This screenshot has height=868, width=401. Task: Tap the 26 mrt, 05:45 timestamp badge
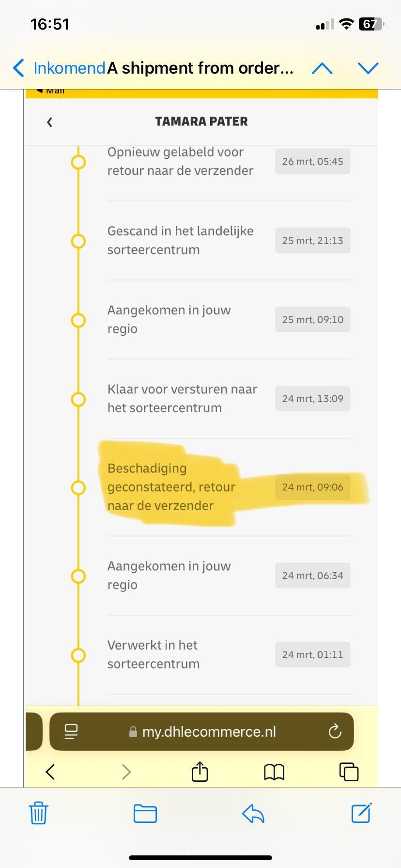(312, 161)
